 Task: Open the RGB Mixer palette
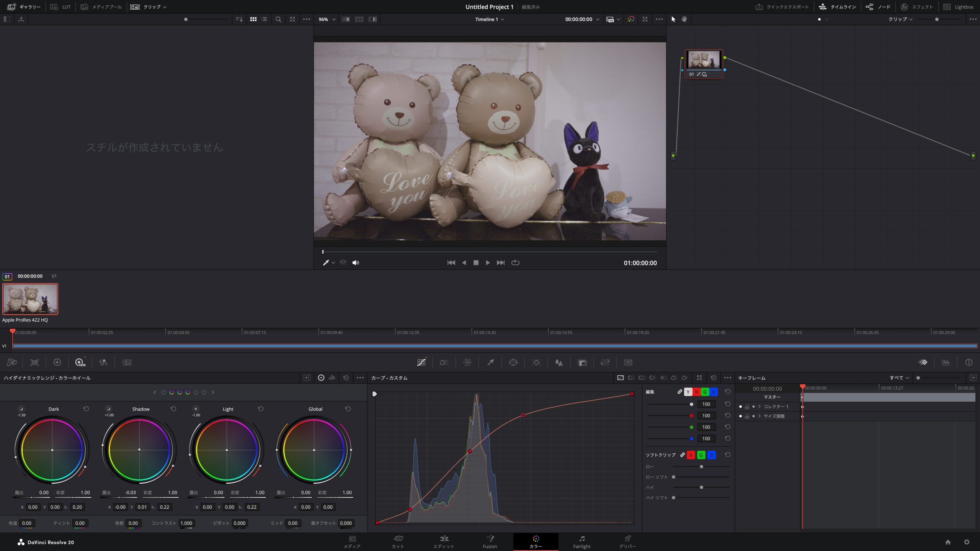click(x=103, y=362)
